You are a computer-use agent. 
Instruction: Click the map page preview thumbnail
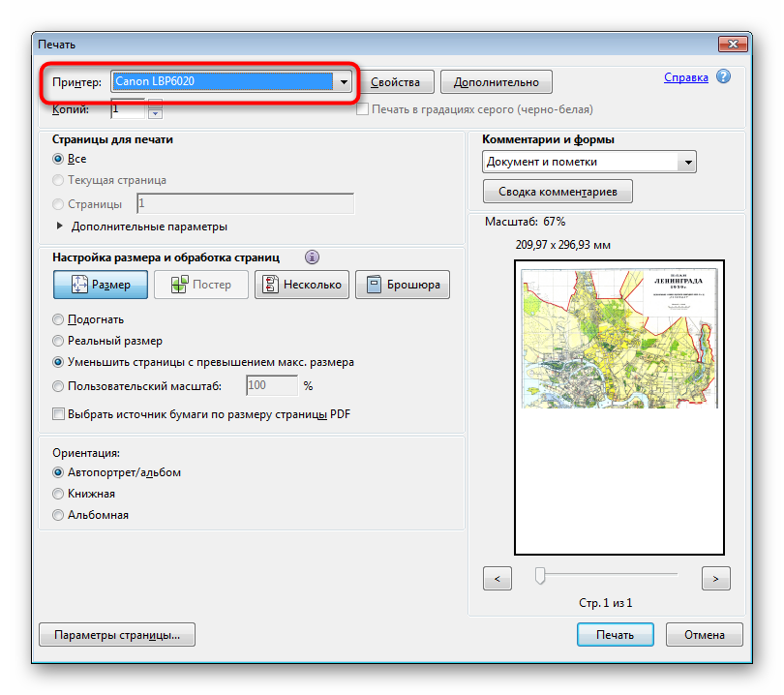(x=619, y=337)
